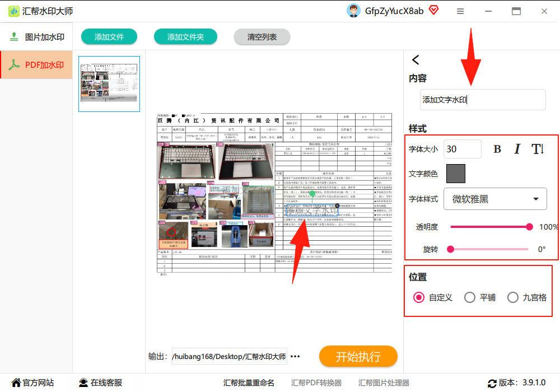The width and height of the screenshot is (560, 392).
Task: Expand the 微软雅黑 font style dropdown
Action: 495,199
